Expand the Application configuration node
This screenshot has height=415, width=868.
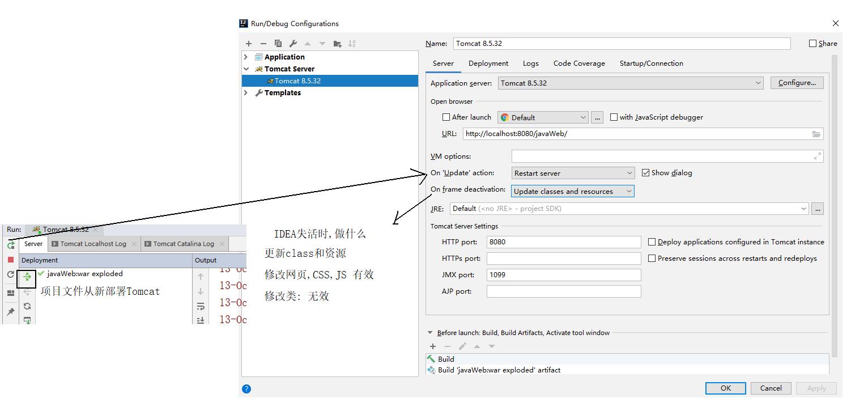tap(246, 57)
